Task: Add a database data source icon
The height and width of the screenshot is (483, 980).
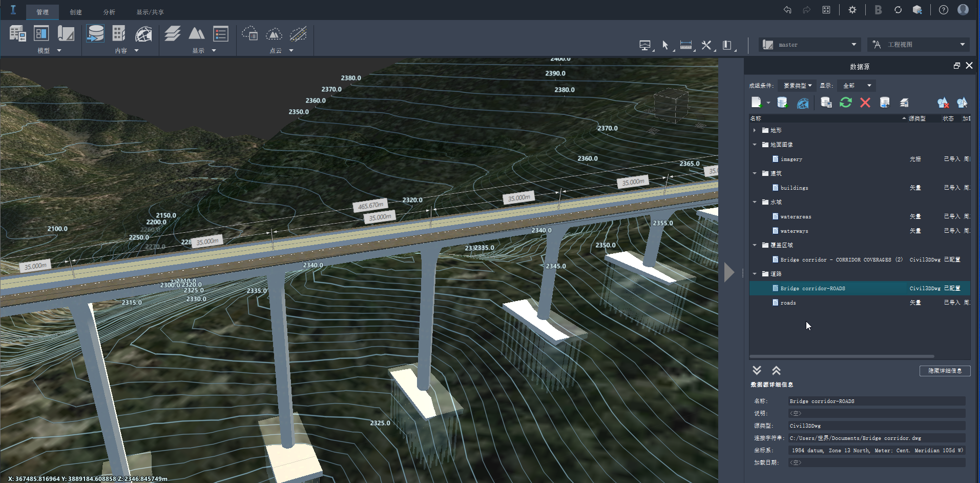Action: point(782,103)
